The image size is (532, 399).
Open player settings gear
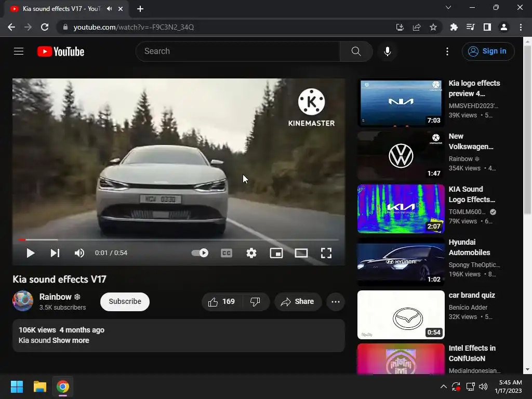pos(251,253)
